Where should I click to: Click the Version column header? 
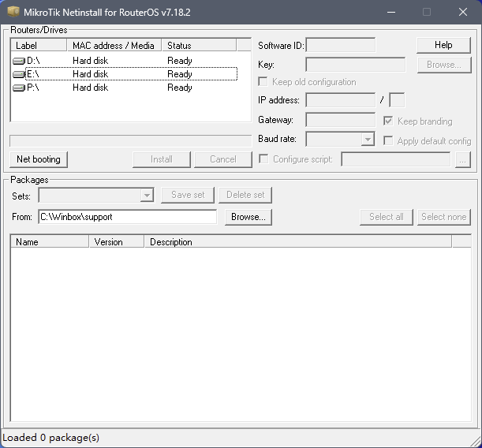pos(117,242)
